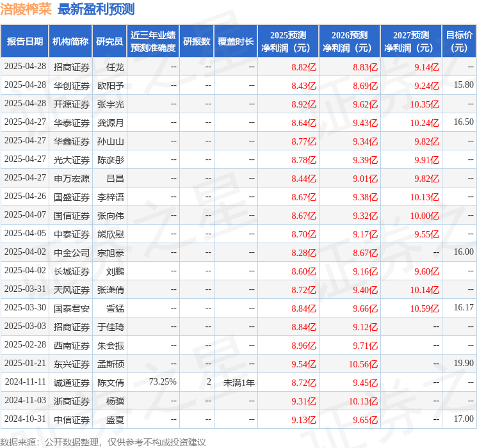Click target price 15.80
The height and width of the screenshot is (448, 477).
pyautogui.click(x=464, y=84)
